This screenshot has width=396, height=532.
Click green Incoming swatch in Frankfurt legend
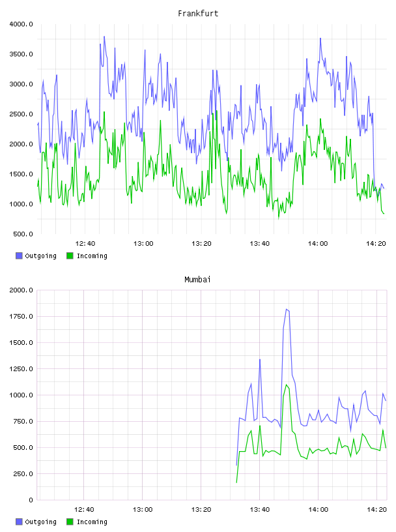coord(70,256)
